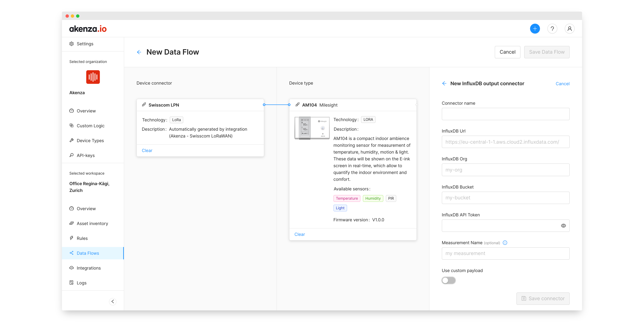This screenshot has width=644, height=322.
Task: Click the plug icon on AM104 card
Action: click(297, 105)
